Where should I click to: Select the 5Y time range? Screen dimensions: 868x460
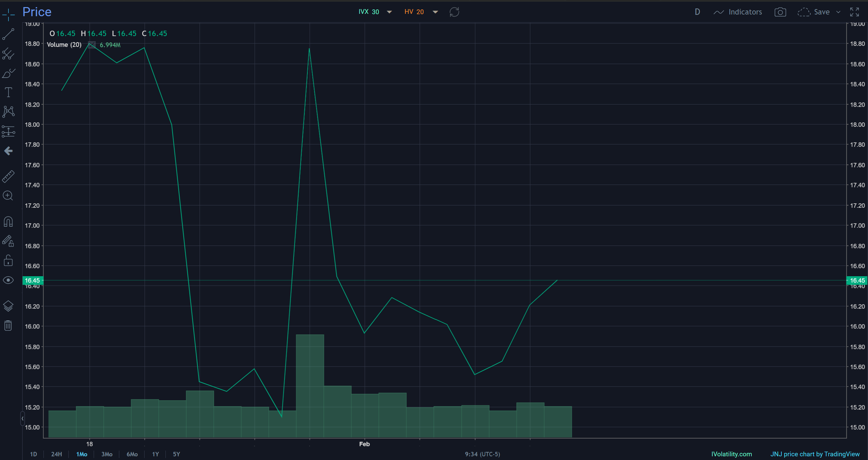click(x=176, y=454)
